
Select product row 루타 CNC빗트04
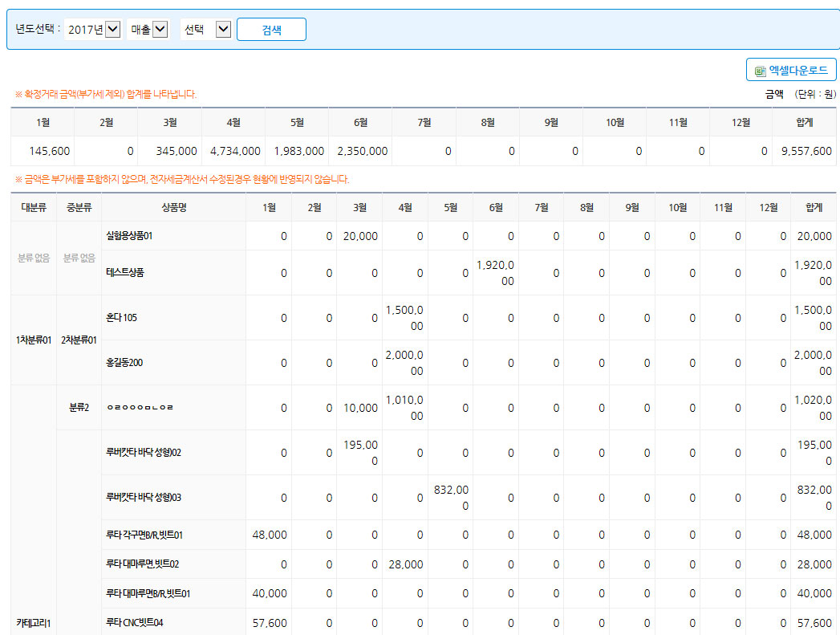(135, 623)
